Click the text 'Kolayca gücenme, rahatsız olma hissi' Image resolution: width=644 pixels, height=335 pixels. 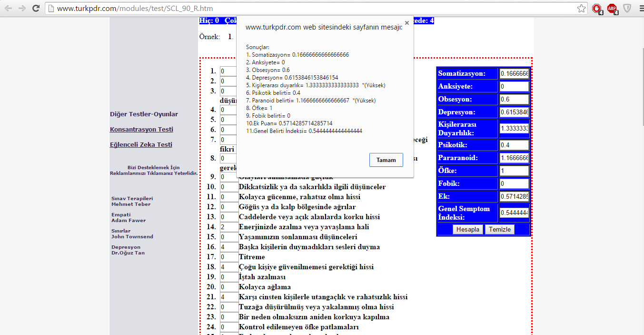pyautogui.click(x=299, y=197)
